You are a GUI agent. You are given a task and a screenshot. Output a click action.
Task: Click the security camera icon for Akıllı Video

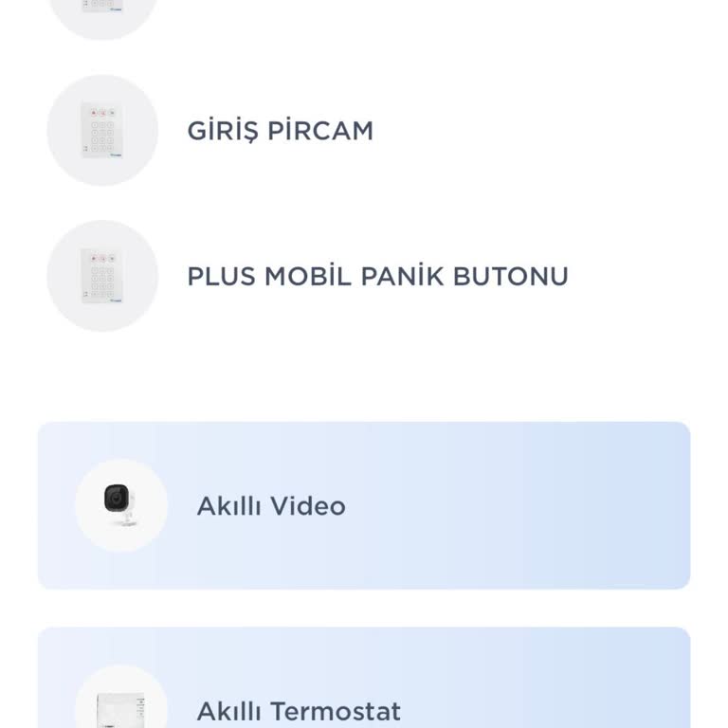121,505
